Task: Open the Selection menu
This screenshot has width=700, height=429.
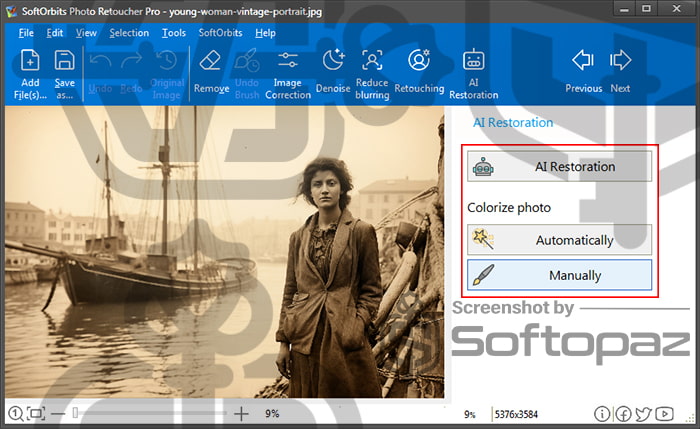Action: coord(129,33)
